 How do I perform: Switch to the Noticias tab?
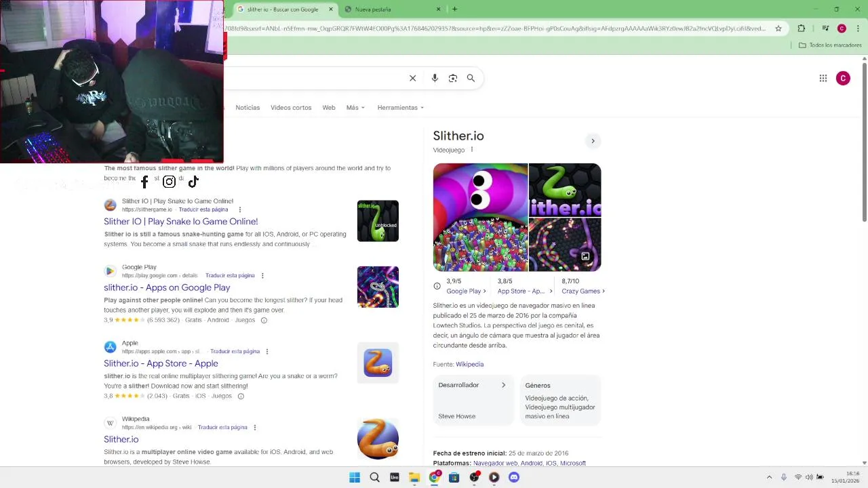tap(248, 107)
